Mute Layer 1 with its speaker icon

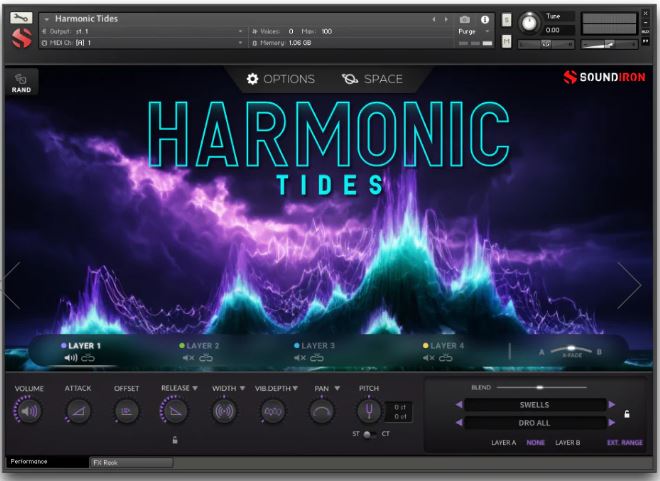71,358
